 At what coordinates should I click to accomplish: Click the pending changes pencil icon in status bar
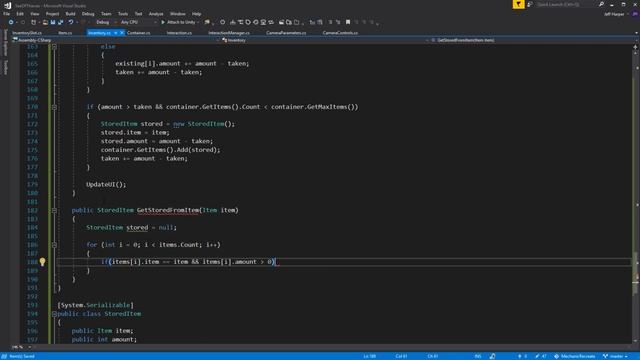[537, 356]
